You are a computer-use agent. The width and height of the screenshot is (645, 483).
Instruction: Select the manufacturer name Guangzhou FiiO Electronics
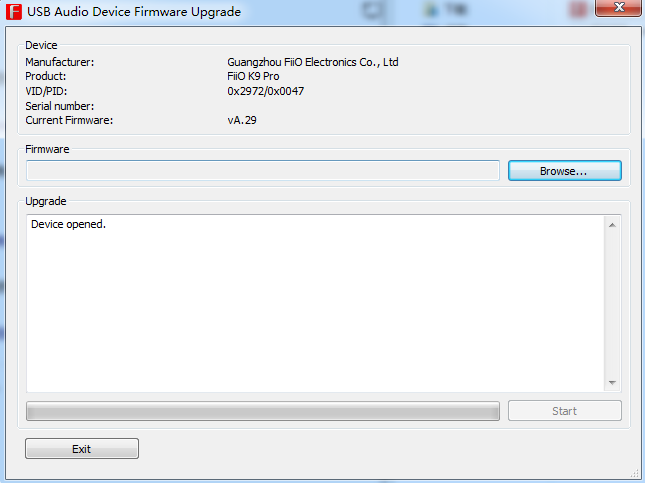(x=312, y=62)
